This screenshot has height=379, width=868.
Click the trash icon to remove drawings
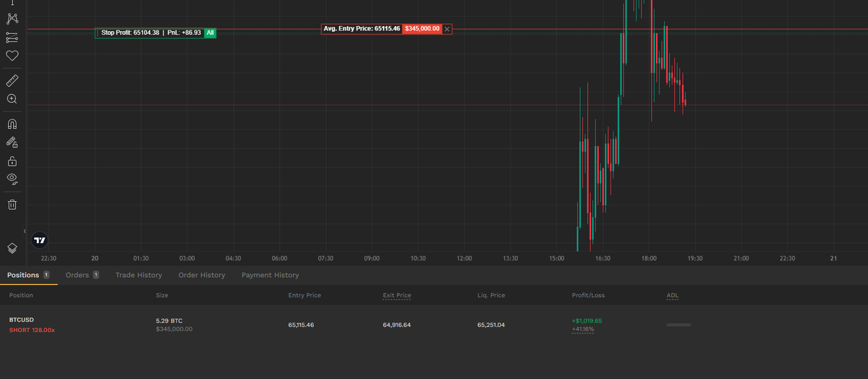(x=12, y=204)
